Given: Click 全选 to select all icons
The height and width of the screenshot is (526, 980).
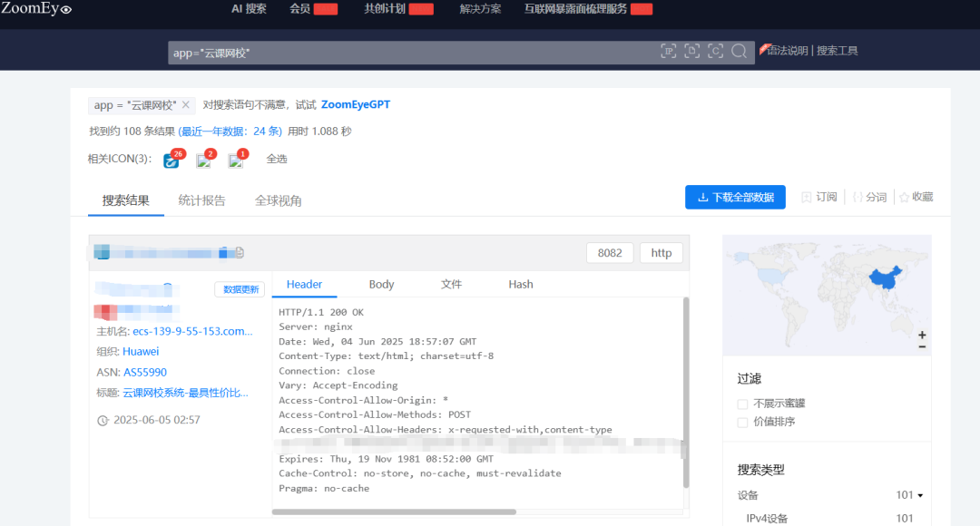Looking at the screenshot, I should tap(277, 159).
